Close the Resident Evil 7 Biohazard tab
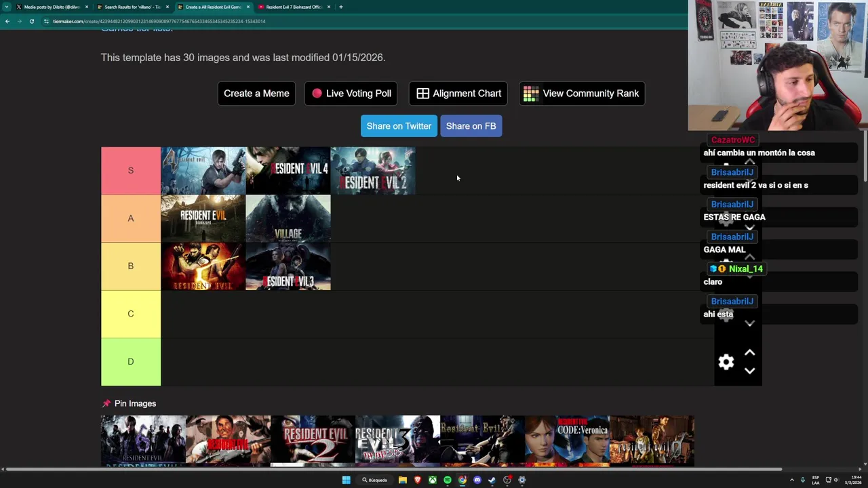The width and height of the screenshot is (868, 488). (x=329, y=7)
